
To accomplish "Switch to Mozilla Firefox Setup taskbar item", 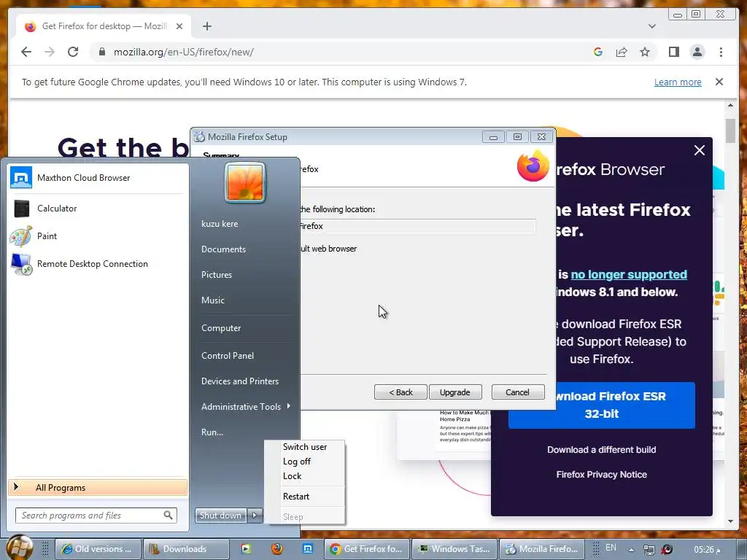I will (x=541, y=549).
